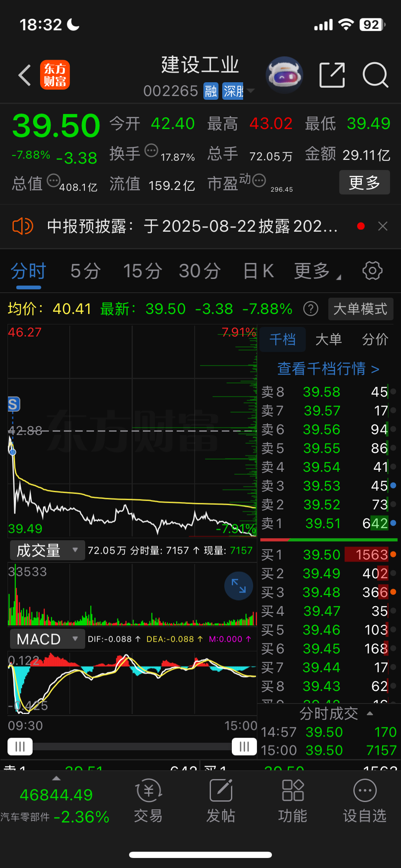This screenshot has width=401, height=868.
Task: Tap the 卖8 row at 39.58
Action: tap(328, 392)
